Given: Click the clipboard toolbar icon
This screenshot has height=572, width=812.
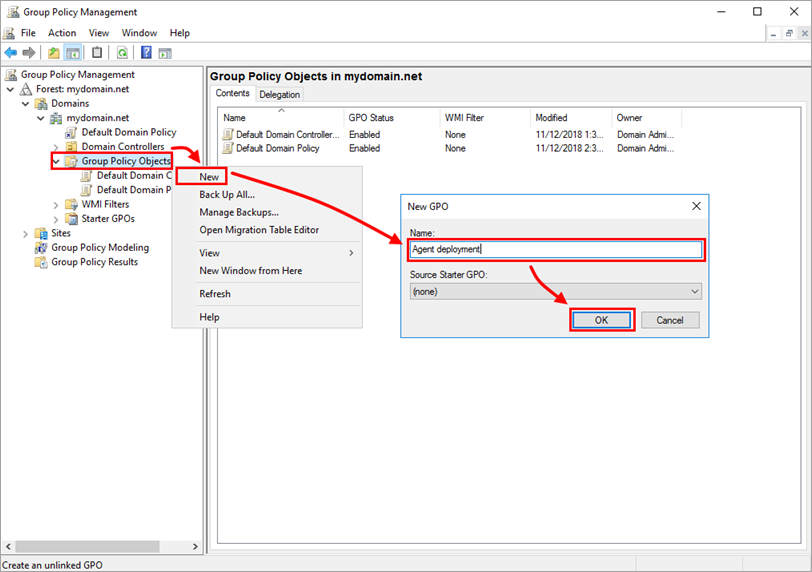Looking at the screenshot, I should [x=97, y=53].
